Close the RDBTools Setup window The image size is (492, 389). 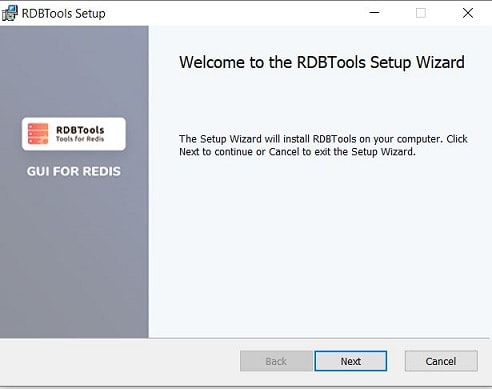tap(468, 13)
